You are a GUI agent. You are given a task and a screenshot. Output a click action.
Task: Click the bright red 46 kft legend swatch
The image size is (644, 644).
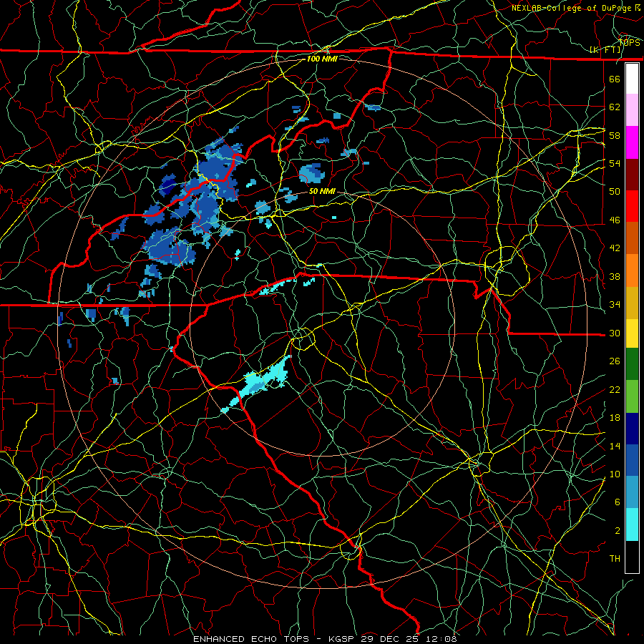click(x=632, y=206)
